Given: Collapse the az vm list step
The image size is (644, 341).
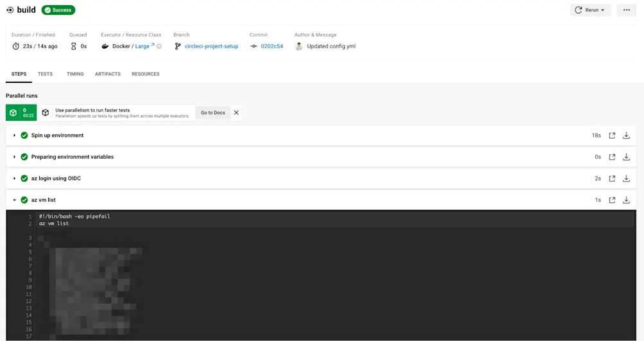Looking at the screenshot, I should coord(14,200).
